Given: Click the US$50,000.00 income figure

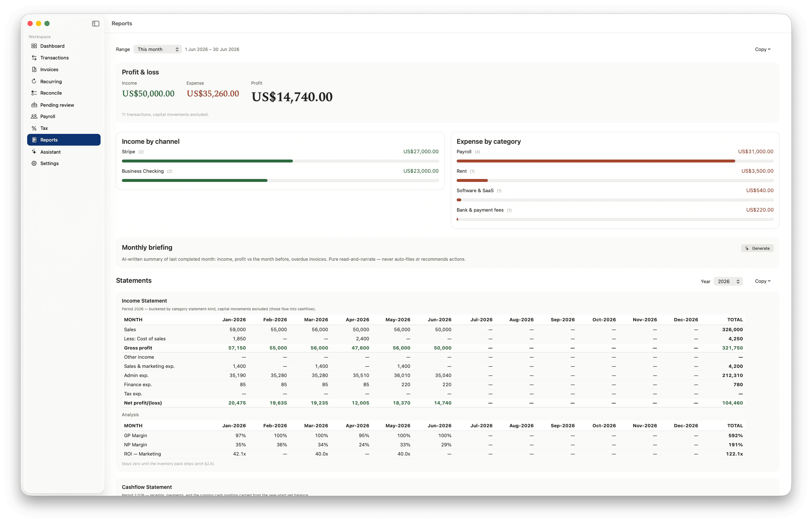Looking at the screenshot, I should 148,94.
